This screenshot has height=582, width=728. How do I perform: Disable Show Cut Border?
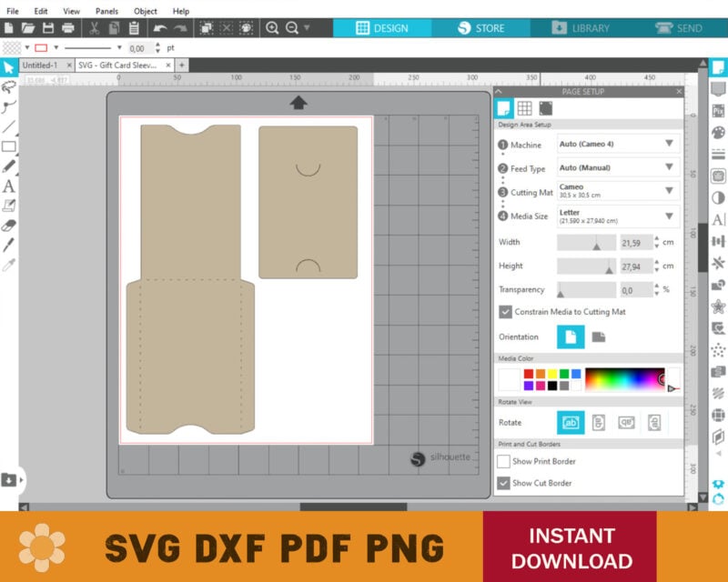[x=504, y=483]
